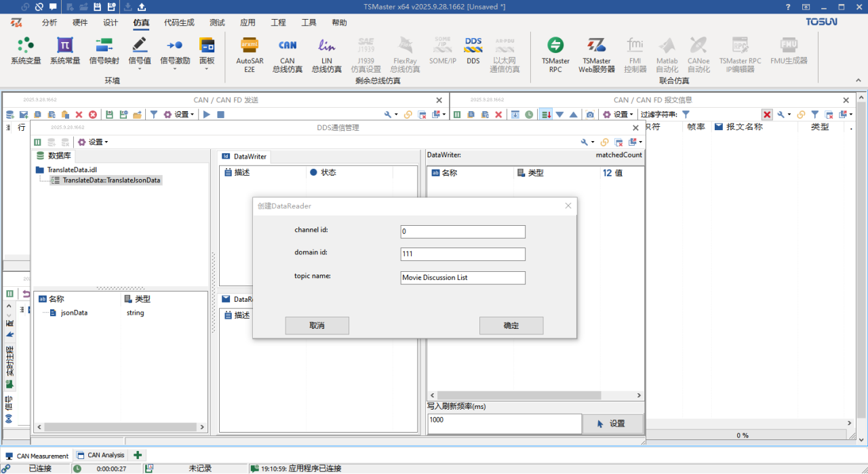The height and width of the screenshot is (474, 868).
Task: Click the CAN bus simulation icon
Action: tap(288, 51)
